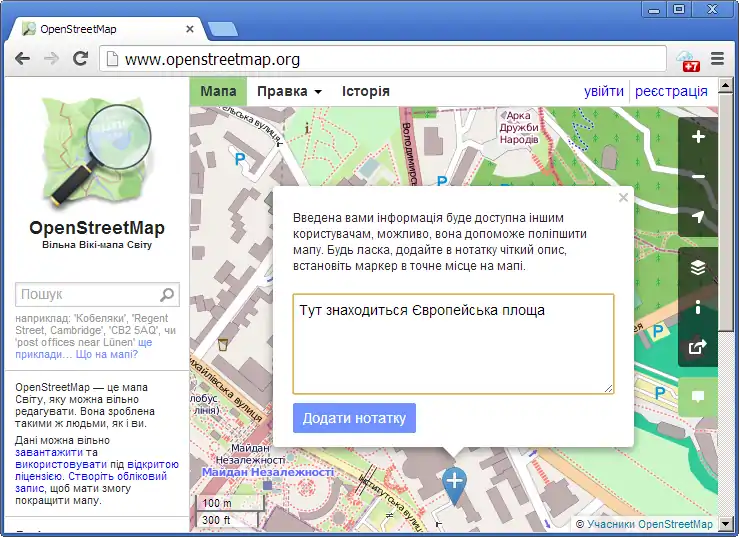The height and width of the screenshot is (537, 739).
Task: Select the Мапа tab
Action: tap(218, 91)
